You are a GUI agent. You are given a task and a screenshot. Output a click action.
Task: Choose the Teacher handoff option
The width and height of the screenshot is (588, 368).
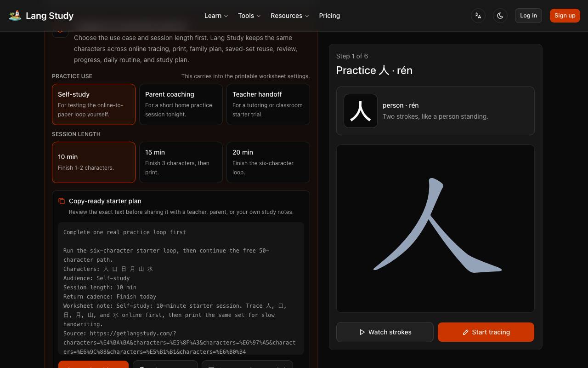click(x=268, y=104)
